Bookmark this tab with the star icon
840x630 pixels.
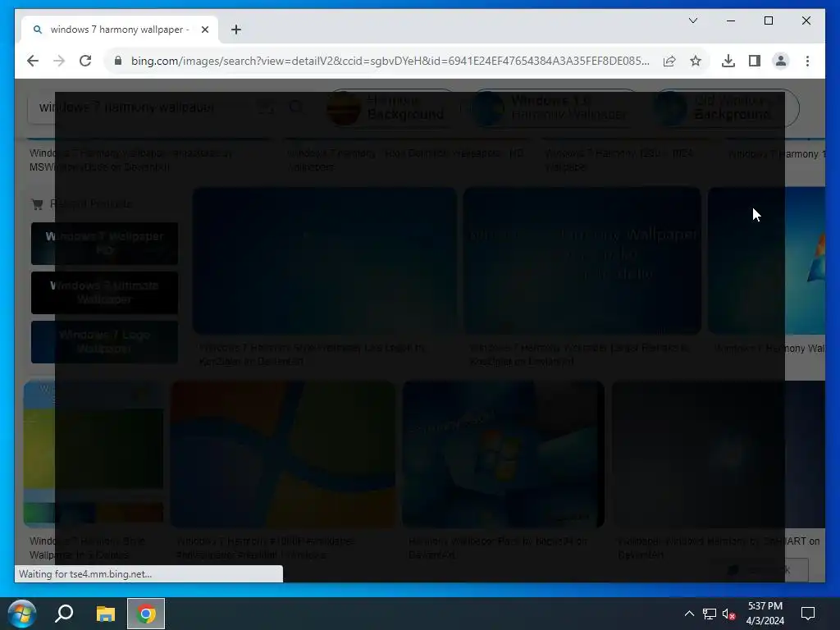(696, 61)
